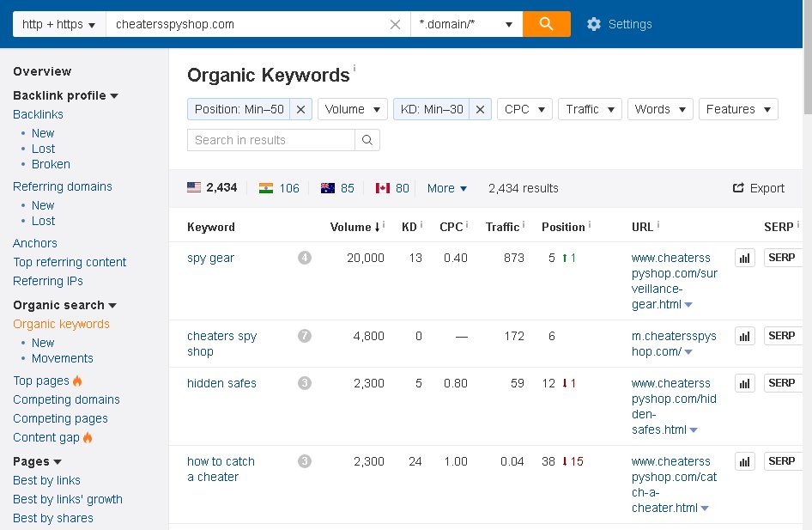Viewport: 812px width, 530px height.
Task: Click the badge next to hidden safes
Action: 305,383
